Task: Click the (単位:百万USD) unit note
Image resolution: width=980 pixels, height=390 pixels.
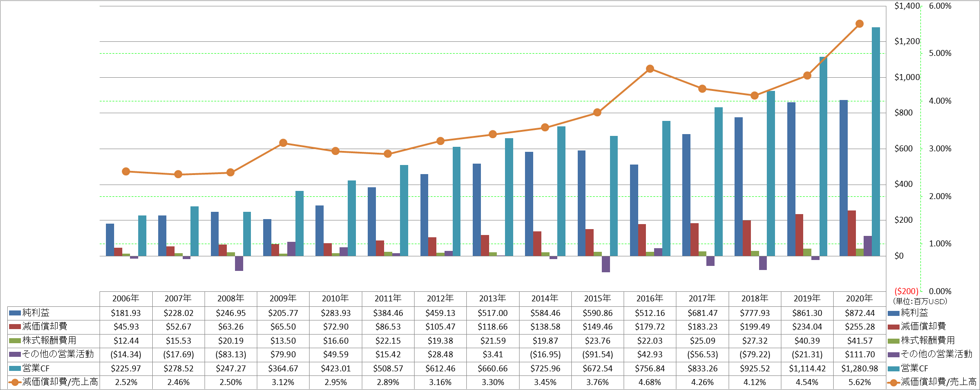Action: pyautogui.click(x=920, y=301)
